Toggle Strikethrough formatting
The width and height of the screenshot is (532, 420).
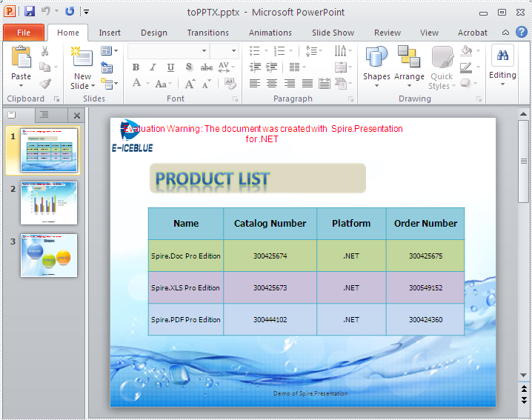point(206,67)
